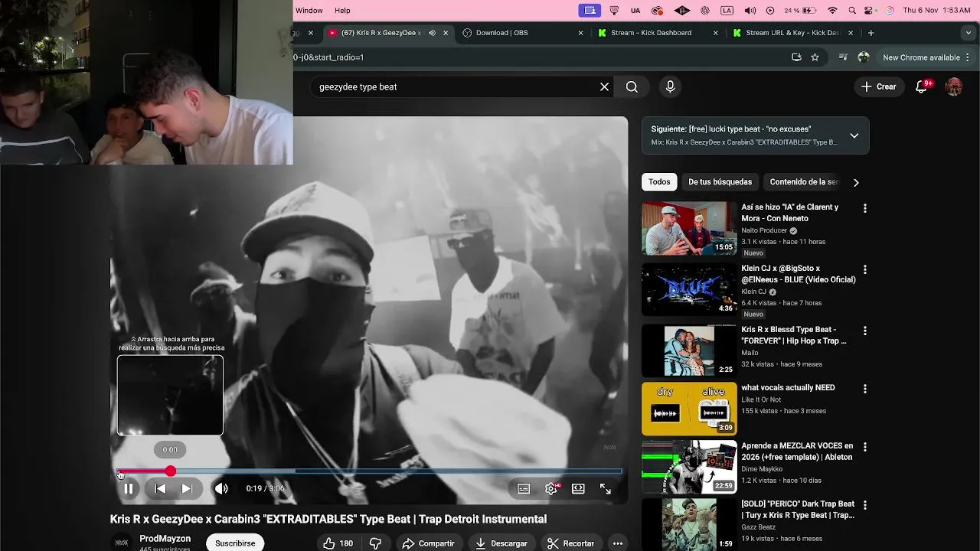The image size is (980, 551).
Task: Open macOS volume menu bar icon
Action: [750, 11]
